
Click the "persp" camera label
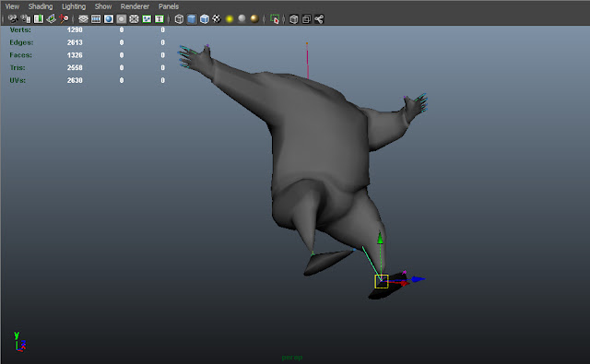click(292, 358)
